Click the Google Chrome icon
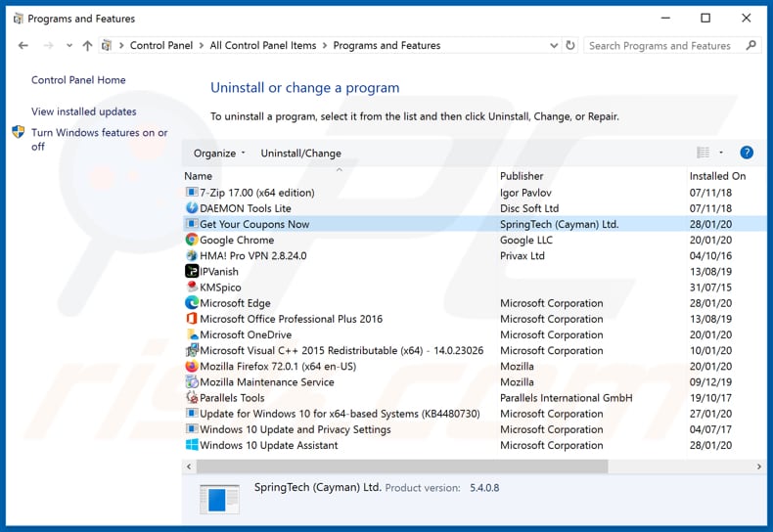 (x=192, y=240)
